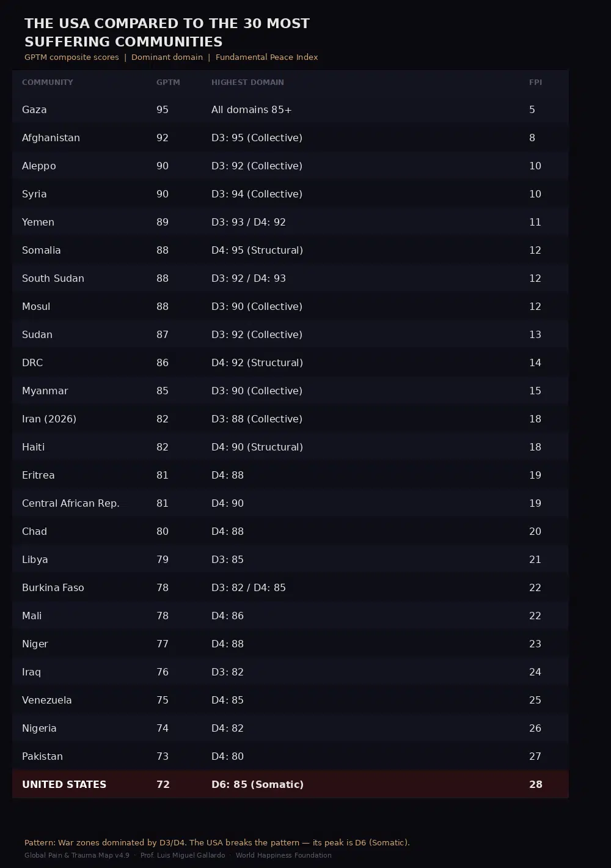Click the COMMUNITY column header
Viewport: 611px width, 868px height.
point(48,83)
